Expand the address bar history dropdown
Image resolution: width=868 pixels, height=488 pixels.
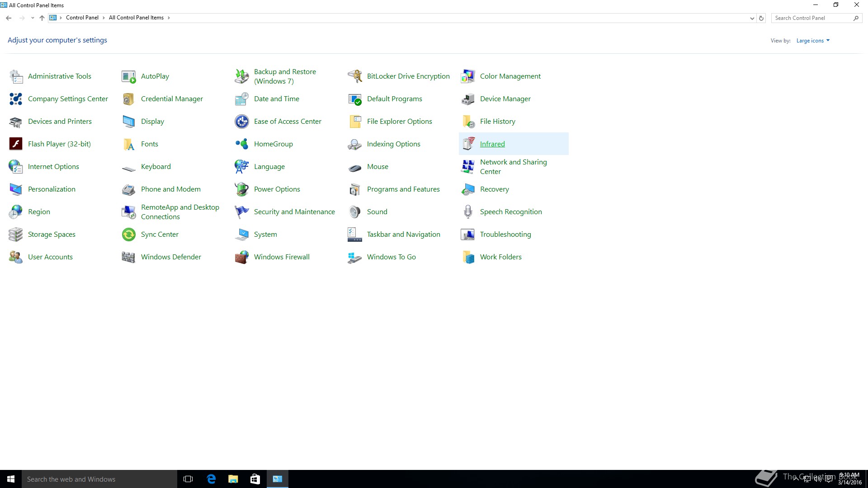pos(752,18)
